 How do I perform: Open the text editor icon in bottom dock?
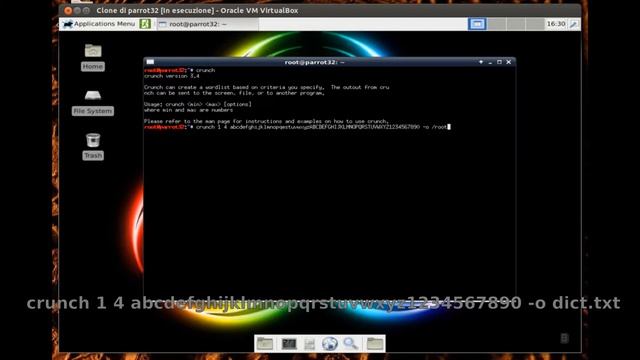[x=309, y=344]
